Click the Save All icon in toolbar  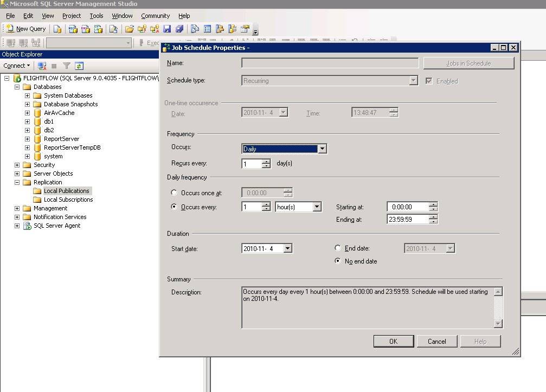pyautogui.click(x=179, y=29)
